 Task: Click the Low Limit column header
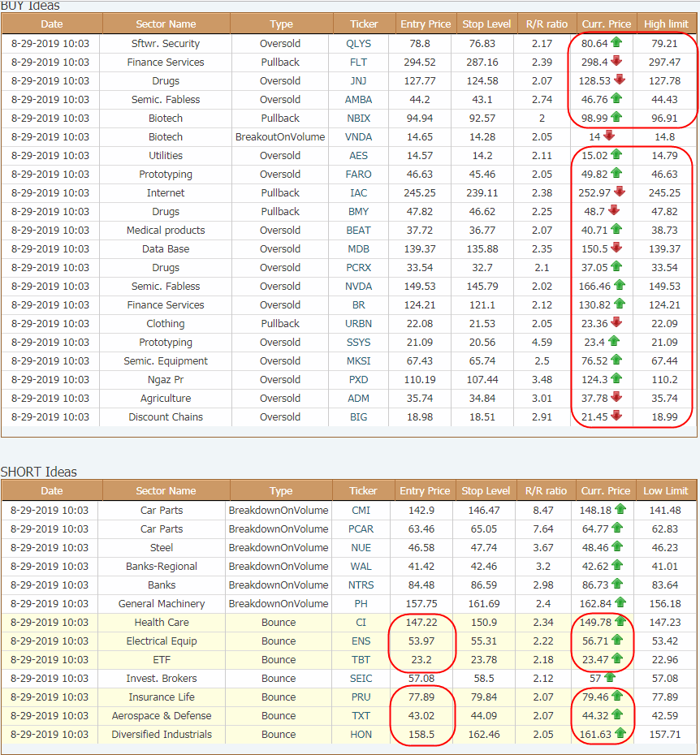666,490
